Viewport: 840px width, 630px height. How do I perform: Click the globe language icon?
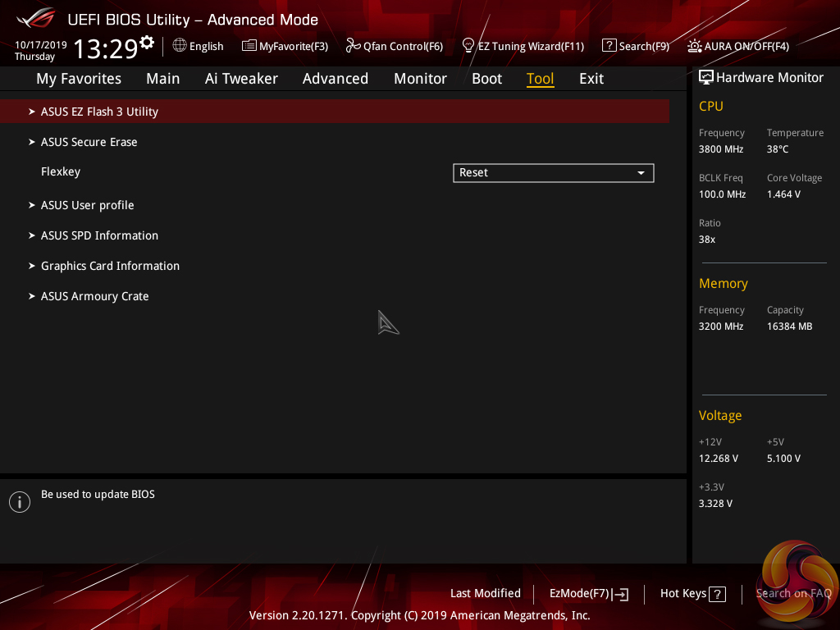(x=180, y=46)
